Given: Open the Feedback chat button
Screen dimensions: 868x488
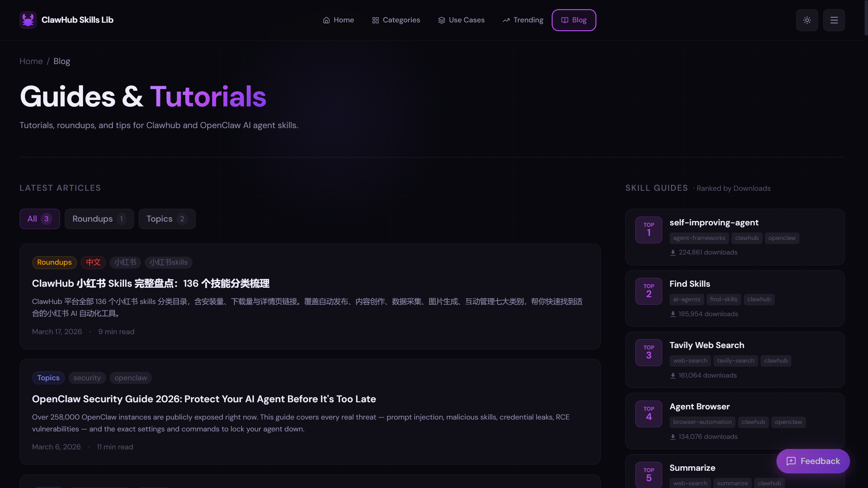Looking at the screenshot, I should point(813,461).
